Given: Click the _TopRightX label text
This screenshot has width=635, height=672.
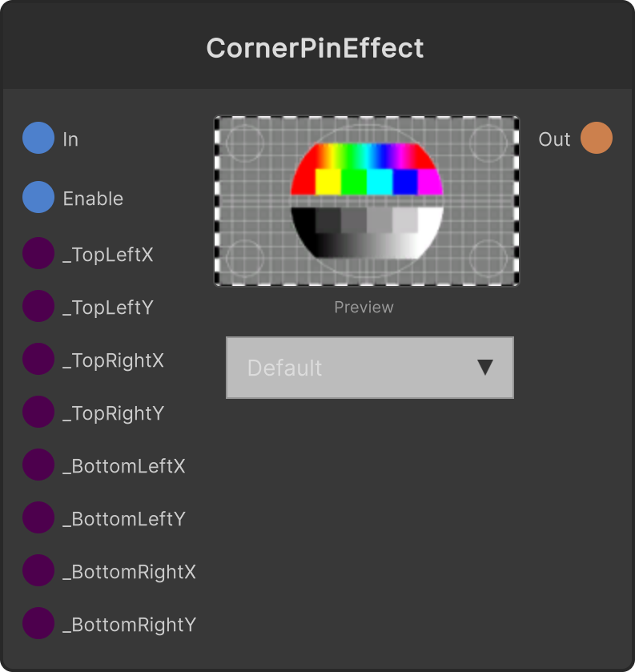Looking at the screenshot, I should (113, 360).
